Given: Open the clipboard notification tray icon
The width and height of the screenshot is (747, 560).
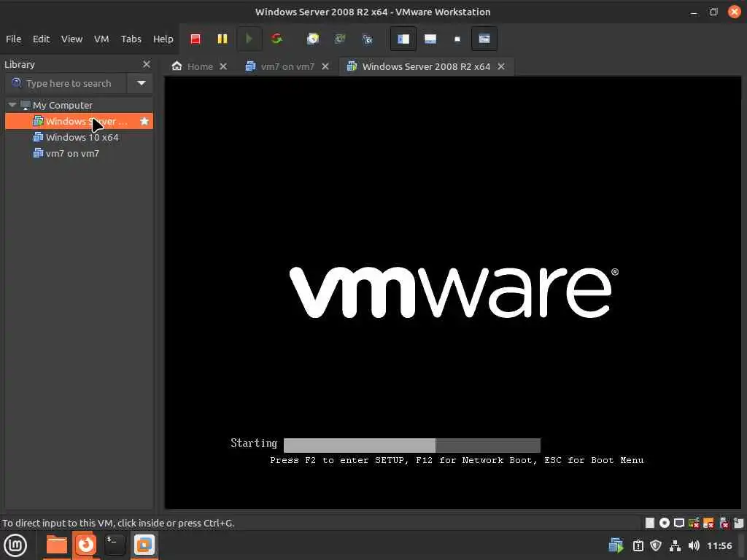Looking at the screenshot, I should [x=638, y=545].
